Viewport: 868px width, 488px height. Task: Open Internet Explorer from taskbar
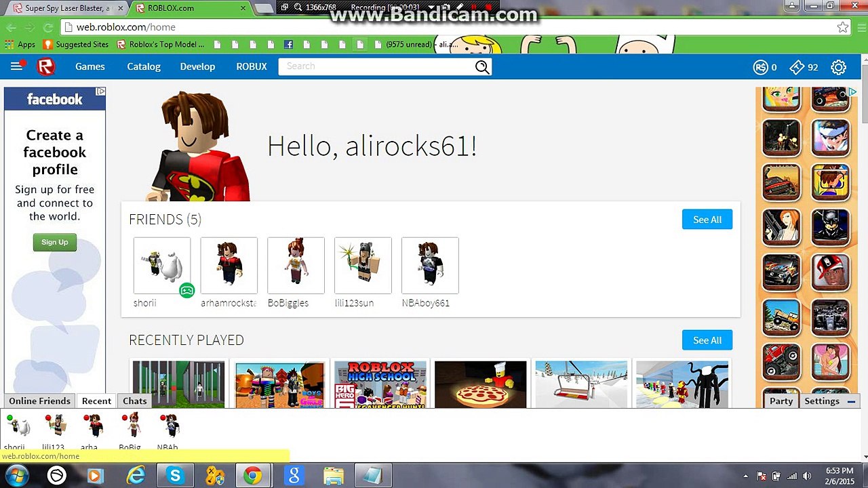[x=136, y=476]
